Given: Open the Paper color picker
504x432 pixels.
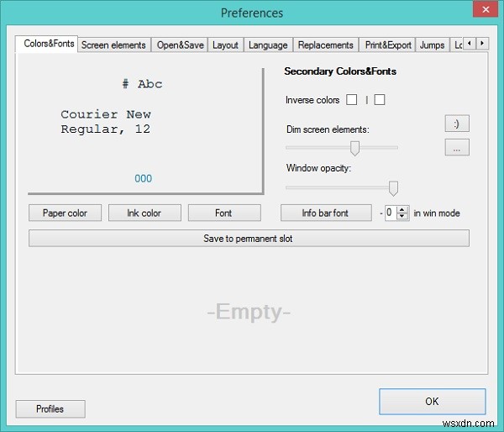Looking at the screenshot, I should pos(65,213).
